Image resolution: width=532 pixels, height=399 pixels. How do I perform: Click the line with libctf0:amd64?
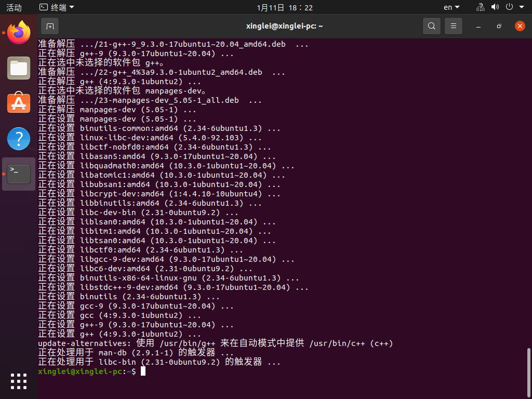coord(140,250)
